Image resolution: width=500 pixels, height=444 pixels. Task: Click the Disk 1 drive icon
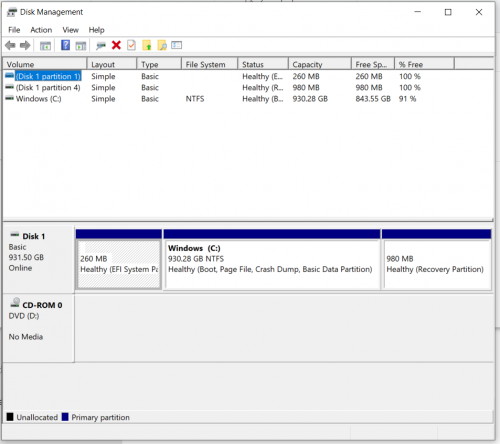15,235
